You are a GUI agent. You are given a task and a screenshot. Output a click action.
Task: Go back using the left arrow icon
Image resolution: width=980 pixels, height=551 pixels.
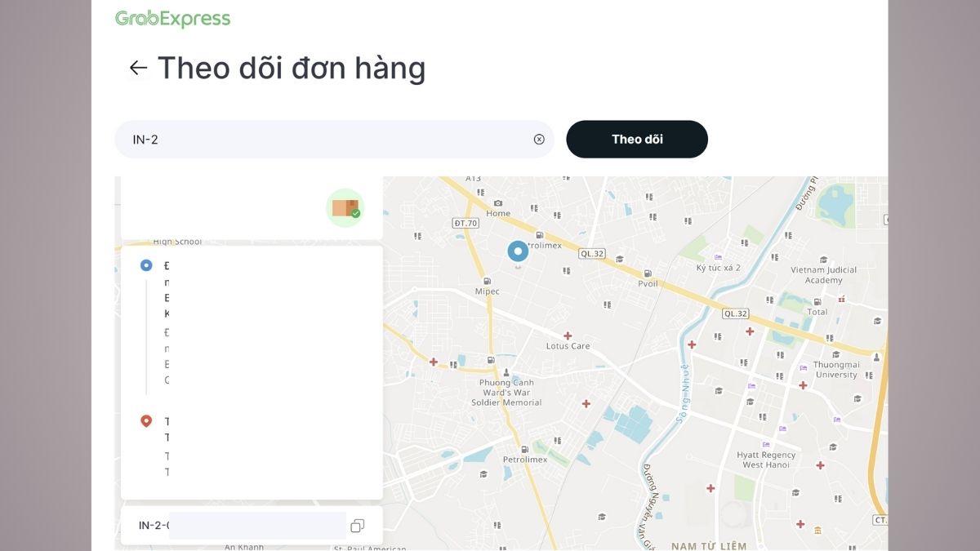[138, 68]
